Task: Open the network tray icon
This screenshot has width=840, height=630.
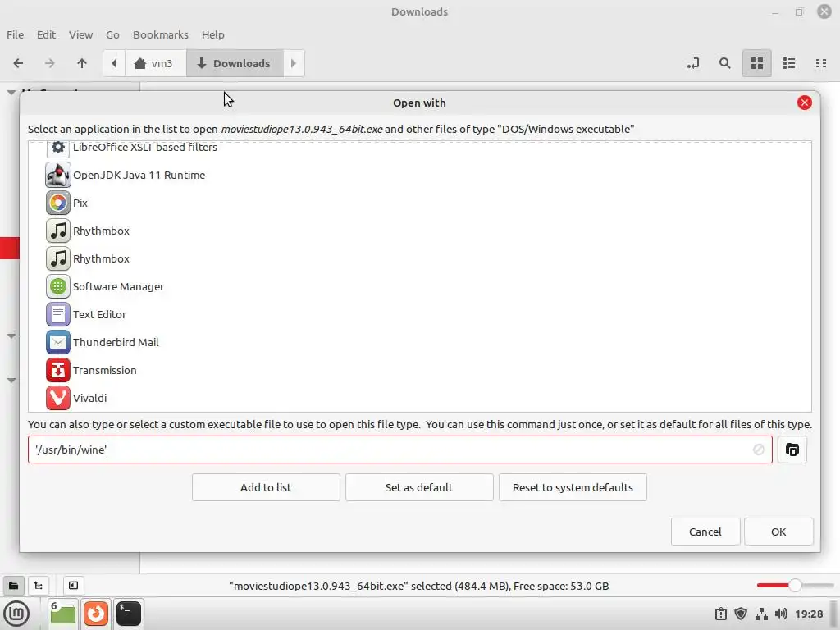Action: (761, 614)
